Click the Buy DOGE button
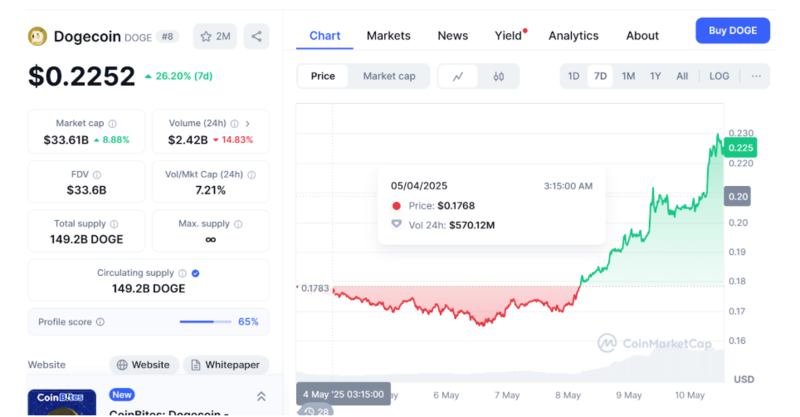The height and width of the screenshot is (417, 800). [733, 31]
